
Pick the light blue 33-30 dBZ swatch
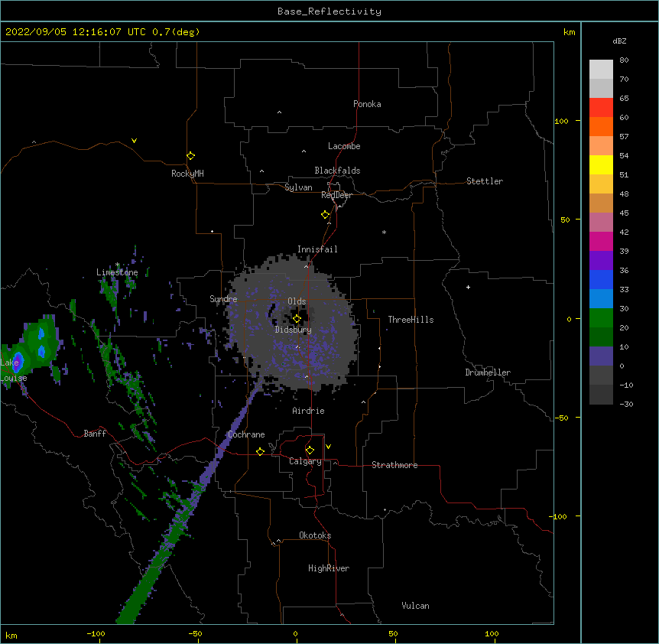click(601, 298)
